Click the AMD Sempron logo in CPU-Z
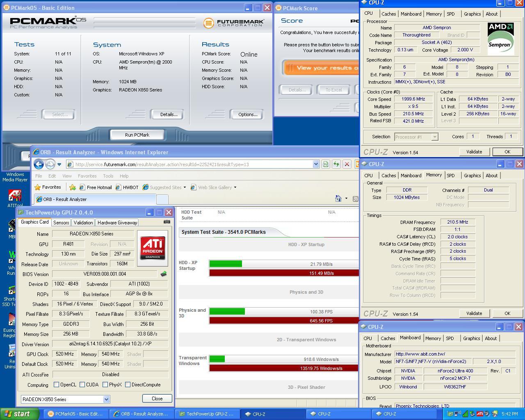This screenshot has width=525, height=420. point(500,38)
